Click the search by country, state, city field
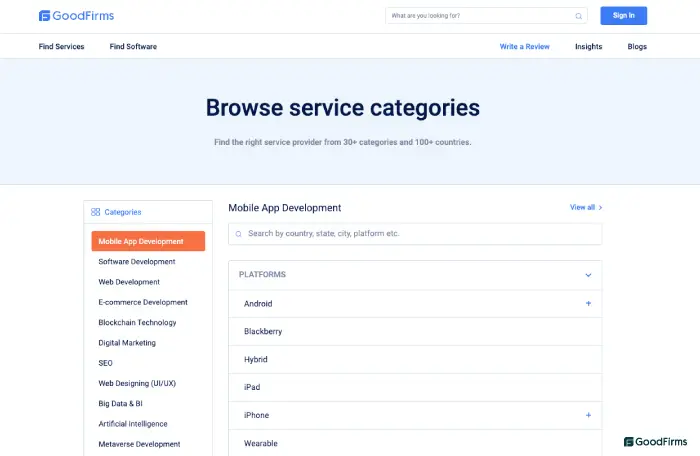700x456 pixels. click(x=415, y=234)
